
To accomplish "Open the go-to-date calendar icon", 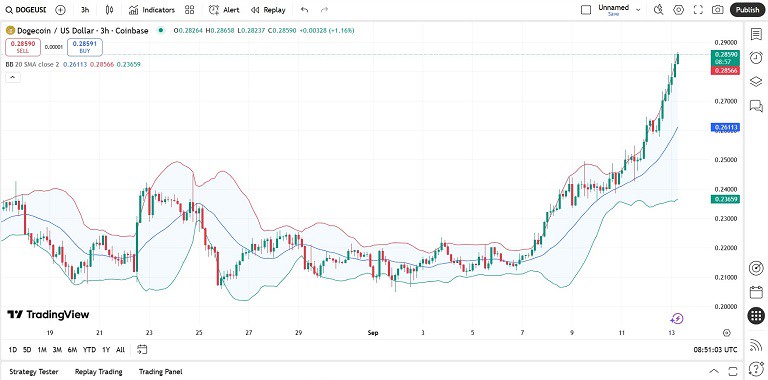I will [x=142, y=350].
